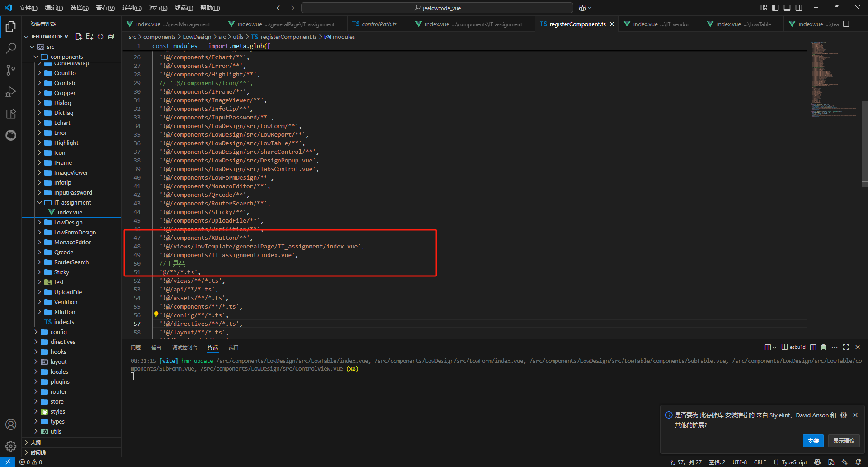
Task: Go forward in navigation history
Action: (x=292, y=8)
